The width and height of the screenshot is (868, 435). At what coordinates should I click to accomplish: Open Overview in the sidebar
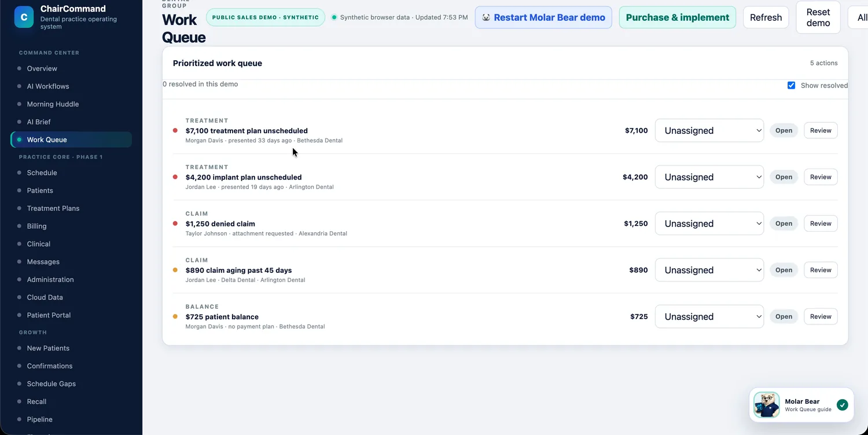[x=71, y=68]
